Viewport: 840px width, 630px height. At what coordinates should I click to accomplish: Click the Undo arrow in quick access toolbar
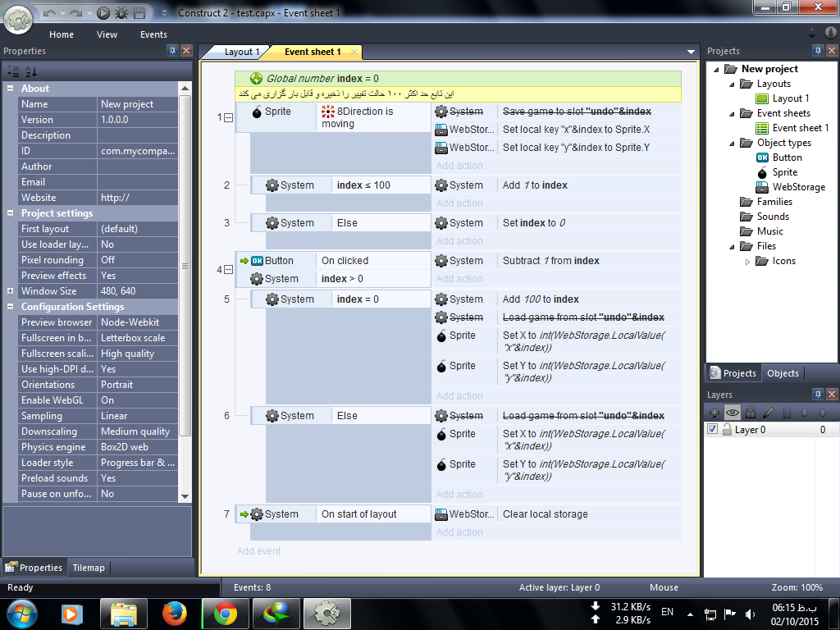point(49,13)
